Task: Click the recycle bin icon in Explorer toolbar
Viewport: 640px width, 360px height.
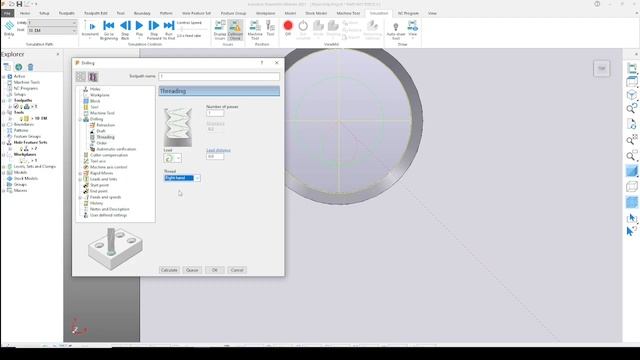Action: point(31,67)
